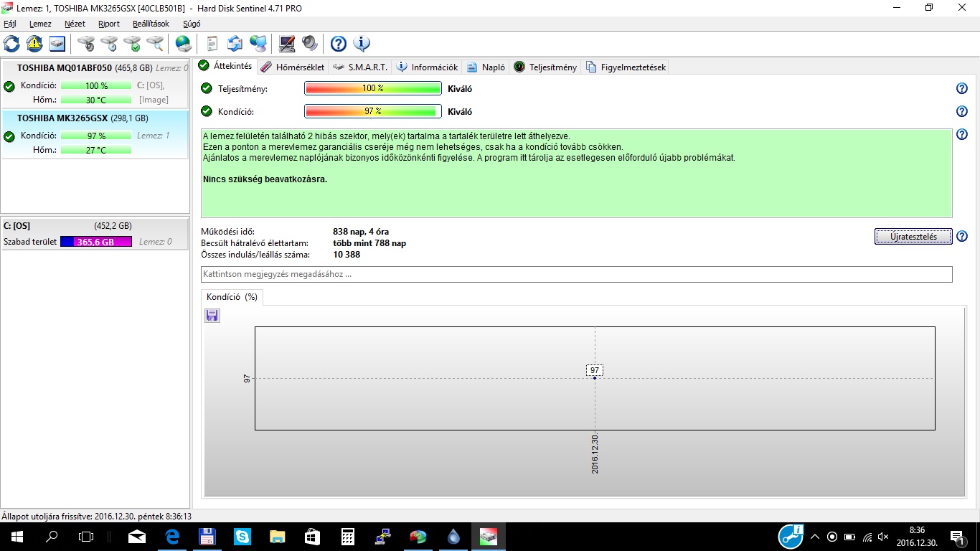Click the disk drive picture toolbar icon
The width and height of the screenshot is (980, 551).
click(x=57, y=44)
